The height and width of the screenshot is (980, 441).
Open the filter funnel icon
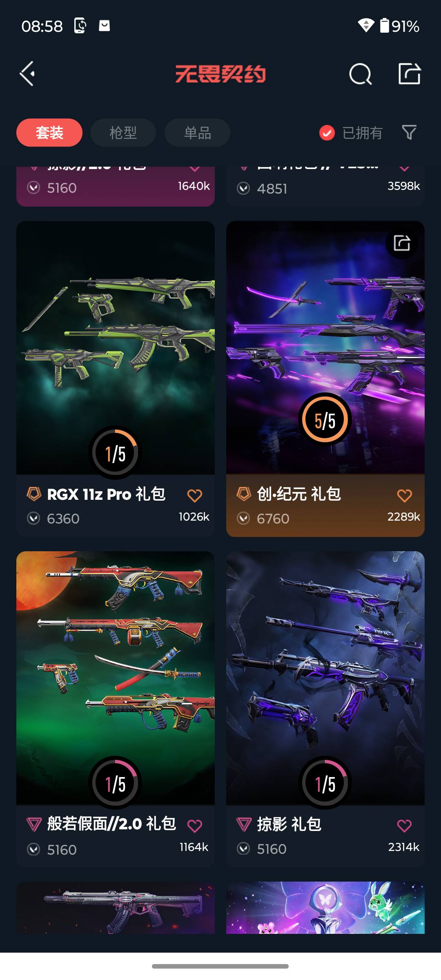pos(409,132)
